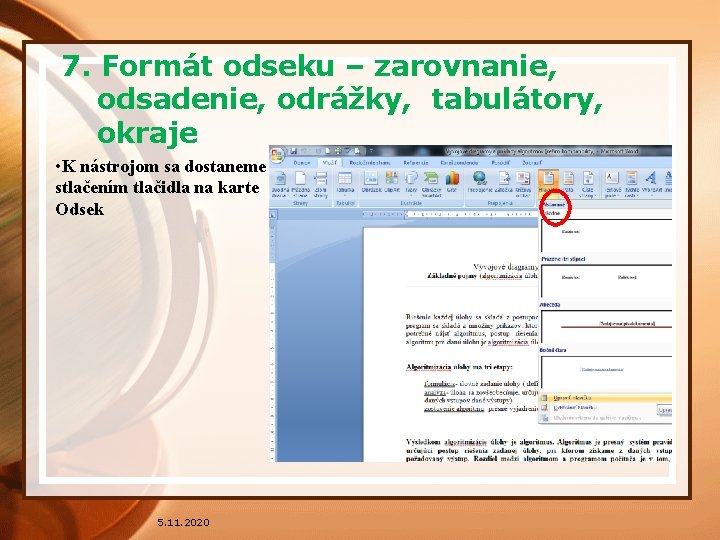Open the Korešpondencia tab
The image size is (720, 540).
tap(459, 163)
